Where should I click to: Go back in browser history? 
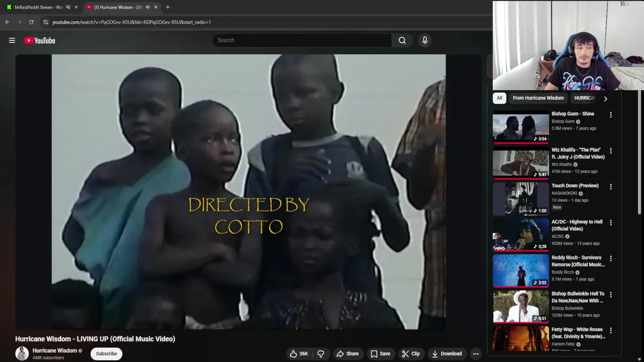(8, 22)
